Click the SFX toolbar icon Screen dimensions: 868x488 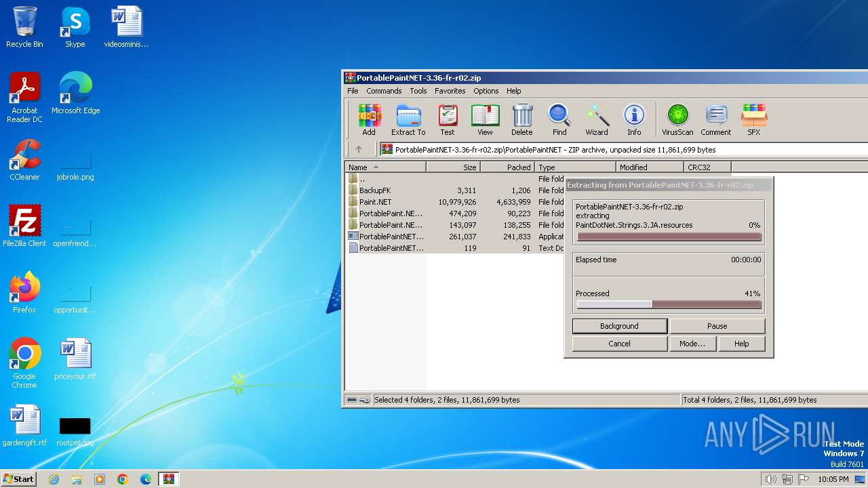coord(753,120)
